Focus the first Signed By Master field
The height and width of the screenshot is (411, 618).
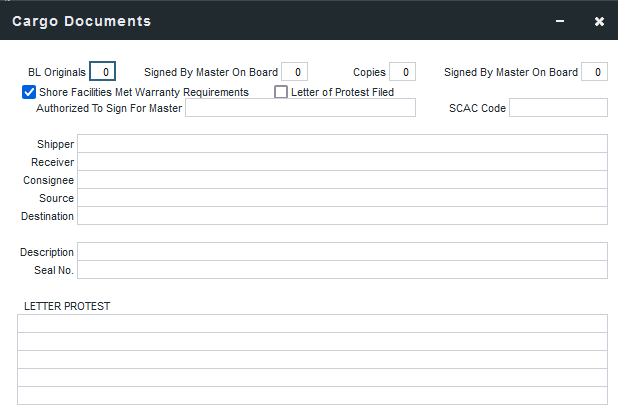tap(294, 72)
